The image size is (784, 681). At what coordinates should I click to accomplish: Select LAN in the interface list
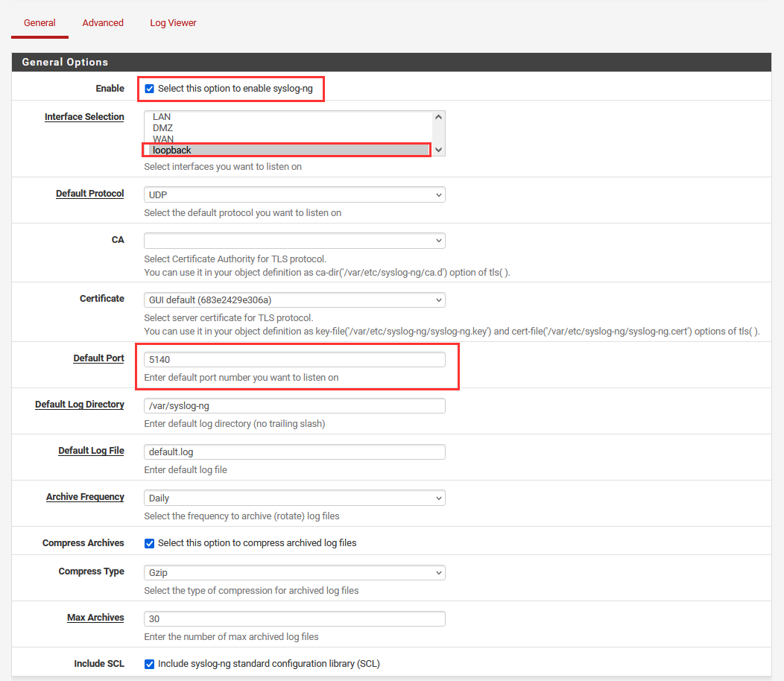(x=288, y=116)
